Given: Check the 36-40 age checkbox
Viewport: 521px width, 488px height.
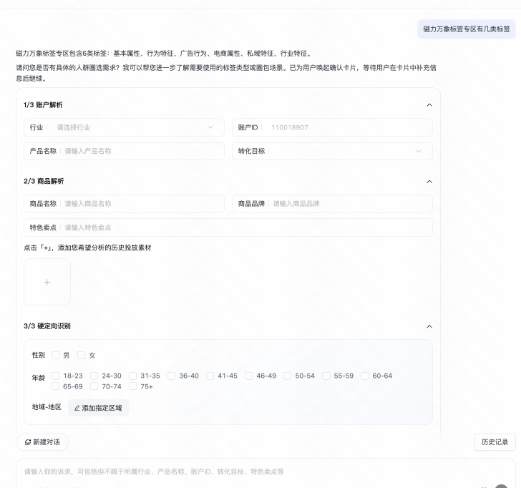Looking at the screenshot, I should 171,376.
